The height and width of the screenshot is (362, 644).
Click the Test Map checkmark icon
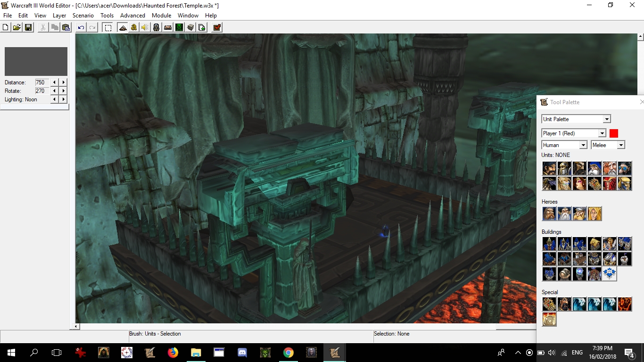click(x=217, y=27)
